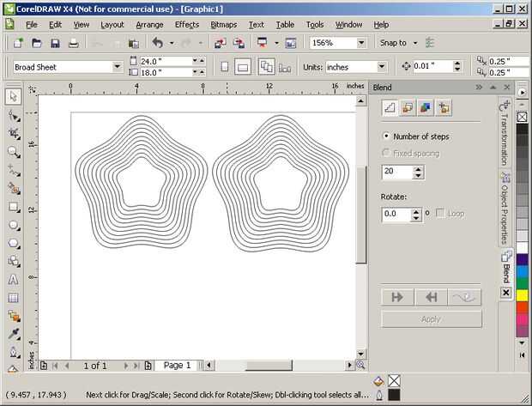Click the blend Path button
This screenshot has height=406, width=532.
[464, 297]
